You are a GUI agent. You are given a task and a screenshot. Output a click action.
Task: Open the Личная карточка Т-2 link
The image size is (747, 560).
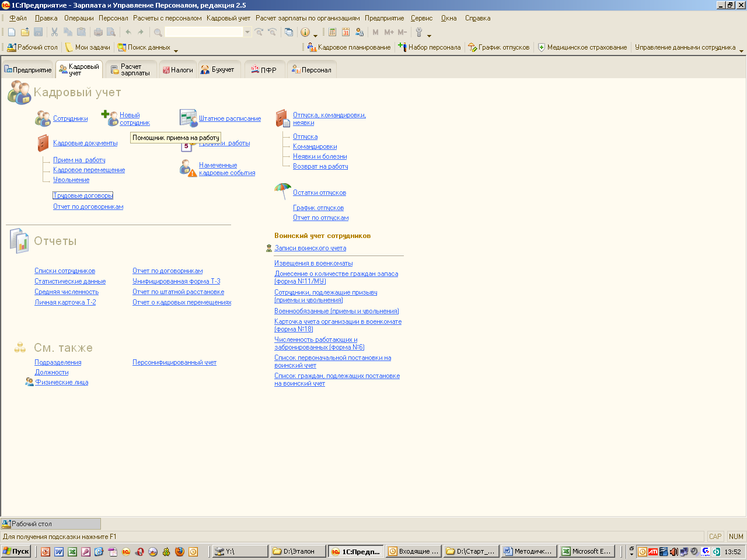tap(65, 302)
